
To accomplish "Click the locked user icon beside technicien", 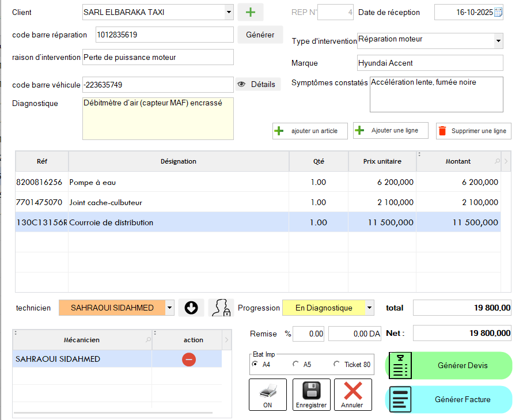I will click(x=221, y=308).
